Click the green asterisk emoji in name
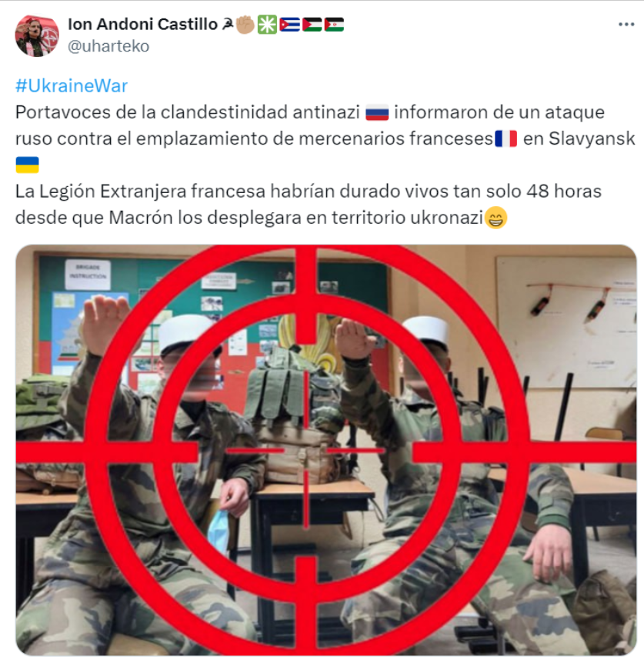 267,25
